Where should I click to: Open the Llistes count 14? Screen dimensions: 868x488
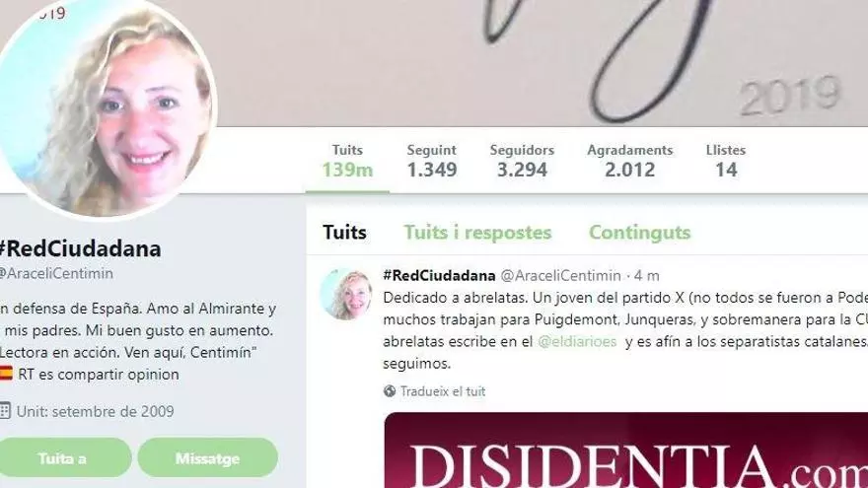pos(726,162)
